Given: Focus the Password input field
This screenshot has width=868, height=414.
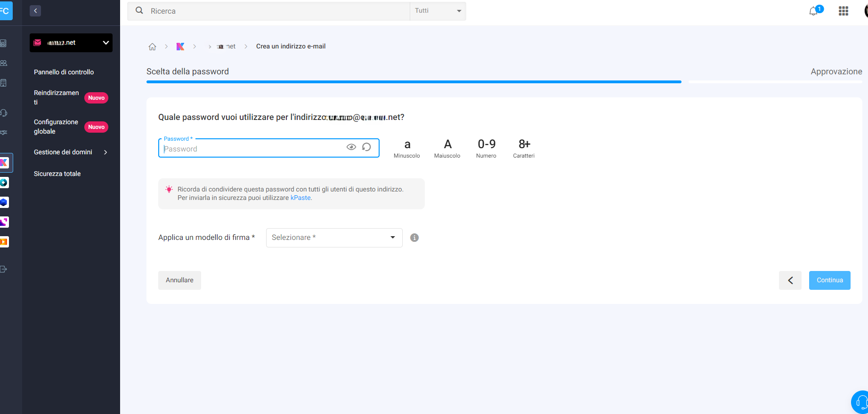Looking at the screenshot, I should [269, 148].
